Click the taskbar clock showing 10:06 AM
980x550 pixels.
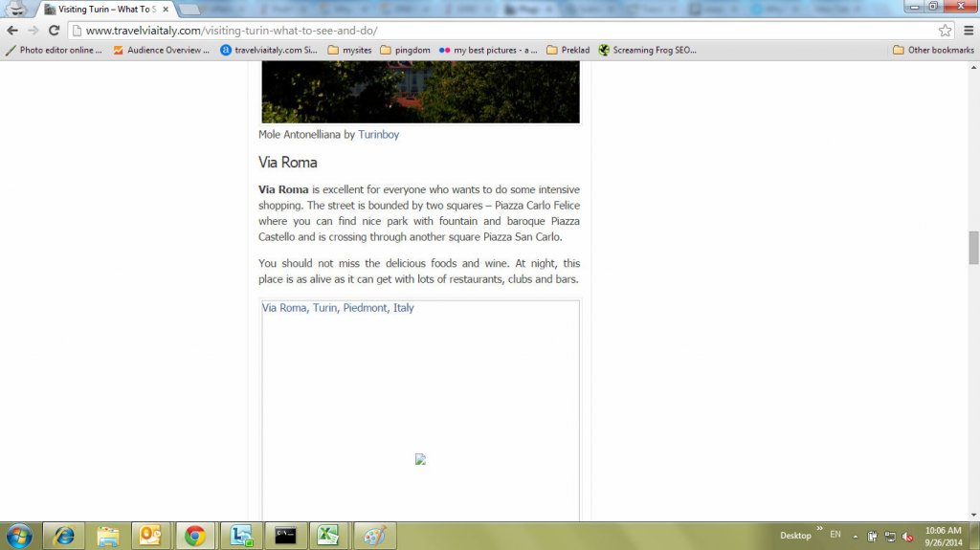click(x=943, y=537)
